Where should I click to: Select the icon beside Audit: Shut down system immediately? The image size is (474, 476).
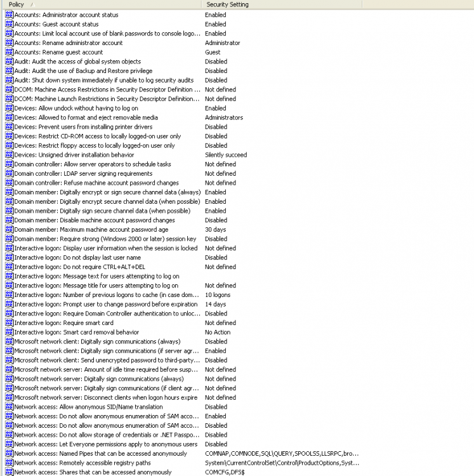(x=10, y=80)
